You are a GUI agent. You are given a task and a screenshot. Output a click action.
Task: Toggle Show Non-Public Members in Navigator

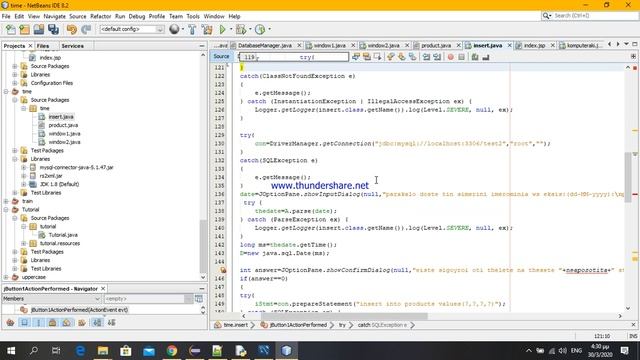pos(52,322)
